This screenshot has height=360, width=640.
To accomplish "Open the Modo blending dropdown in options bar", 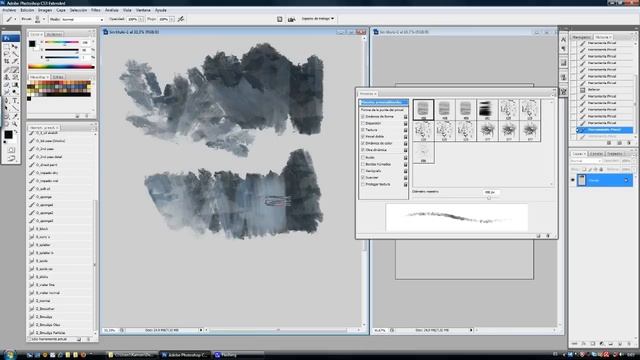I will (x=83, y=19).
